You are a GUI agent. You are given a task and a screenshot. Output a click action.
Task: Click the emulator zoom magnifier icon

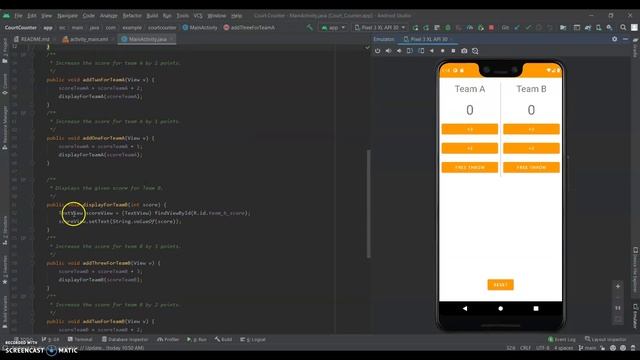click(475, 51)
